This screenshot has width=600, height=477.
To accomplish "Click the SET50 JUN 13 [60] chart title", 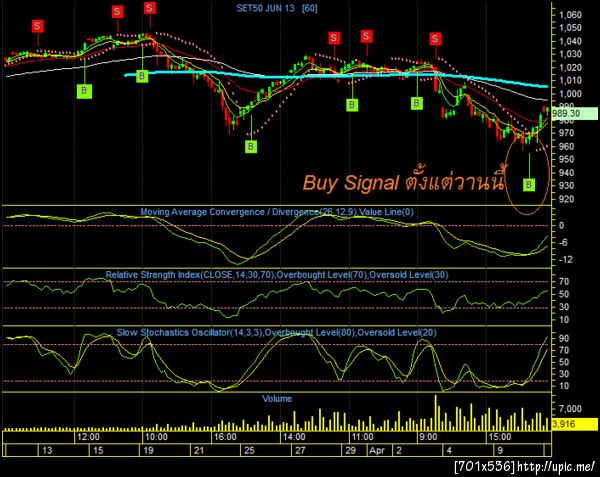I will click(x=277, y=8).
